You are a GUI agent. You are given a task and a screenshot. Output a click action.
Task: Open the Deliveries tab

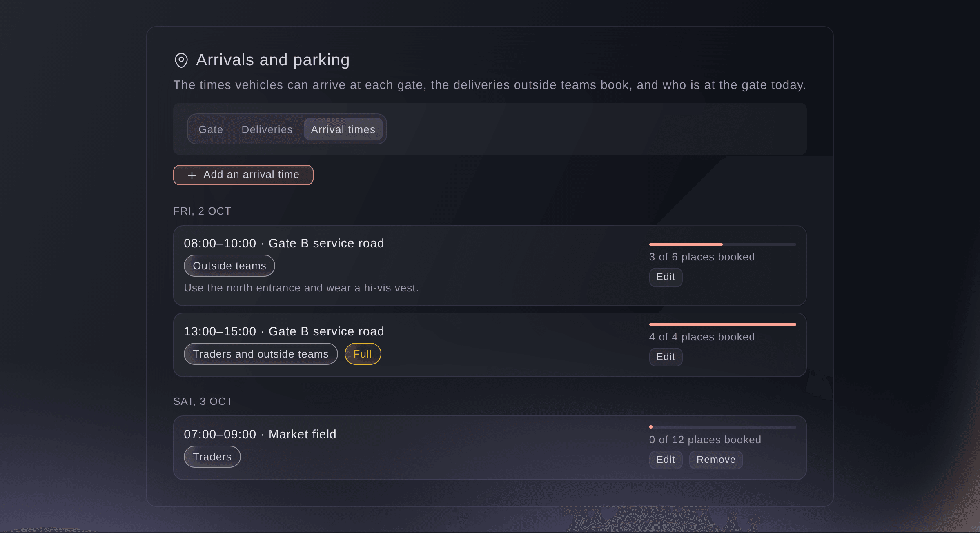[x=267, y=129]
